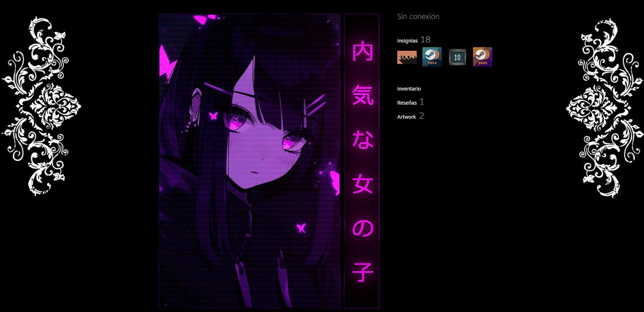644x312 pixels.
Task: Click the vertical Japanese text artwork panel
Action: (362, 161)
